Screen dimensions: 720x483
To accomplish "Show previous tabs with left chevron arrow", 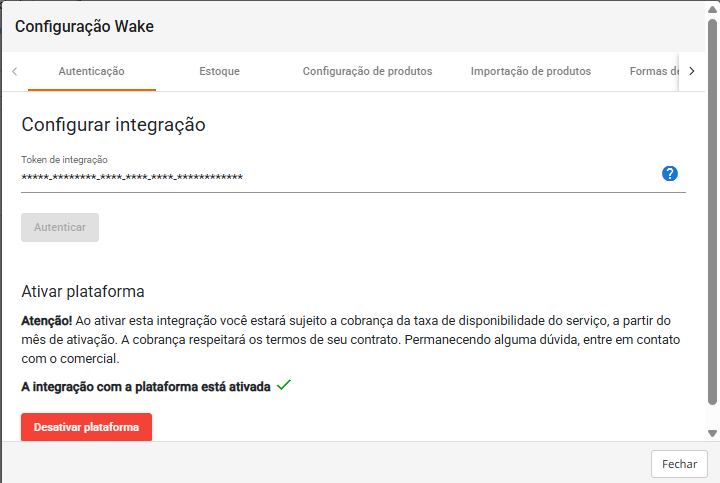I will 15,71.
